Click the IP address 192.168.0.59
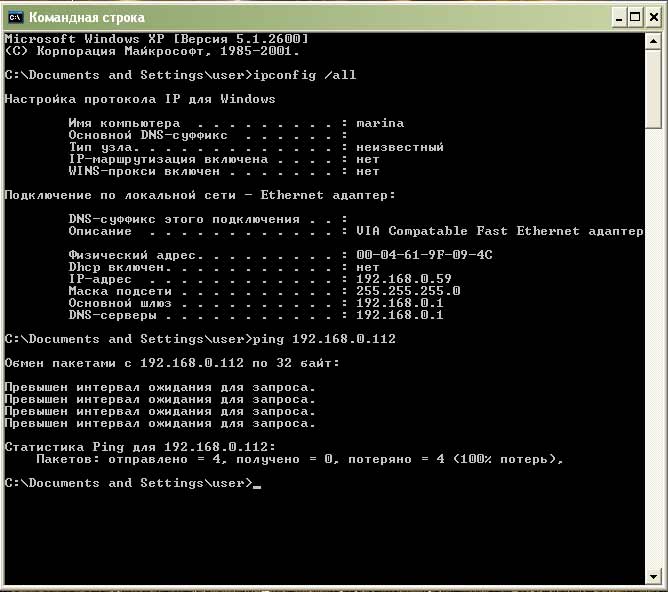 coord(404,279)
